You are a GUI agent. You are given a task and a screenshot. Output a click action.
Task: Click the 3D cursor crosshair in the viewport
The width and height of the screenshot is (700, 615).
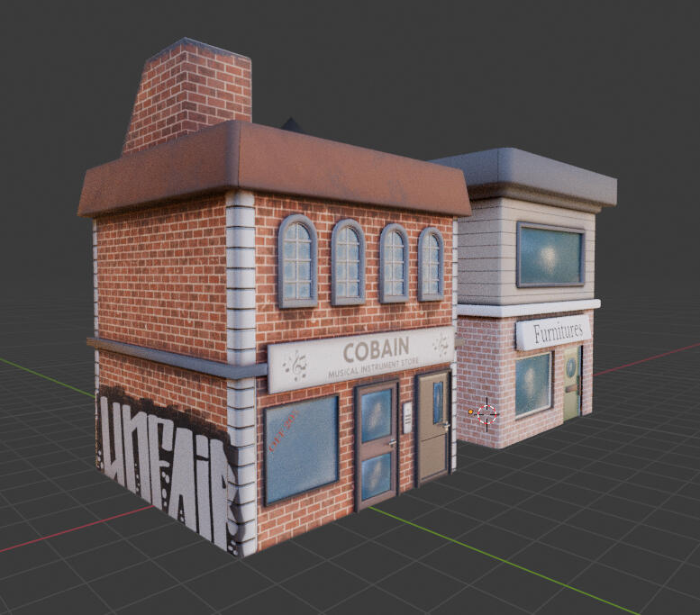pyautogui.click(x=487, y=413)
